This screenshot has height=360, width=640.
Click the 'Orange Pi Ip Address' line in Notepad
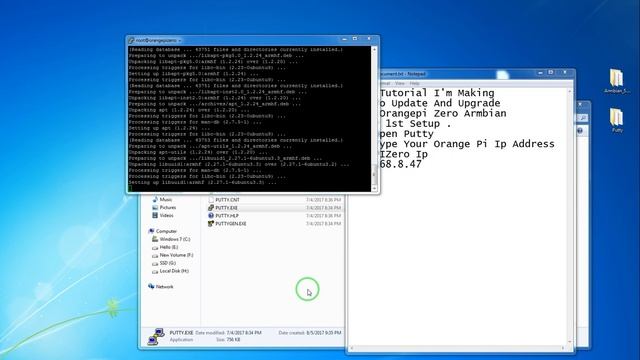click(x=494, y=144)
